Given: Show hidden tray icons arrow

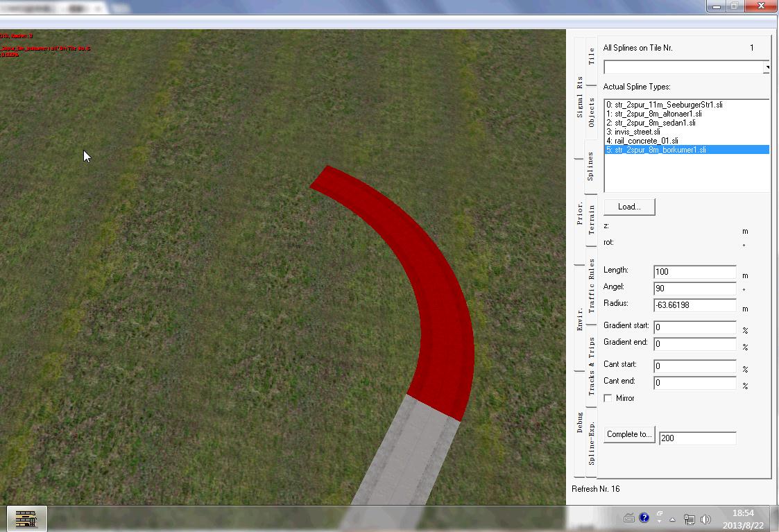Looking at the screenshot, I should pos(672,520).
